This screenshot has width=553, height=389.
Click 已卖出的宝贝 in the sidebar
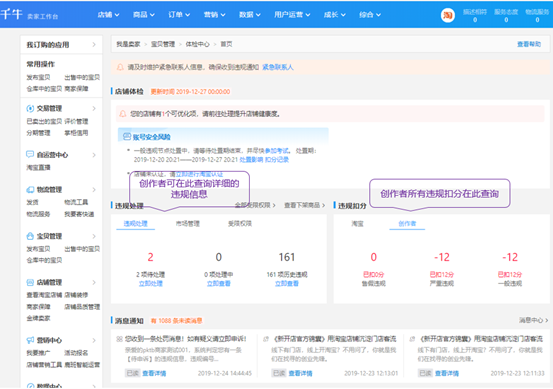point(44,121)
